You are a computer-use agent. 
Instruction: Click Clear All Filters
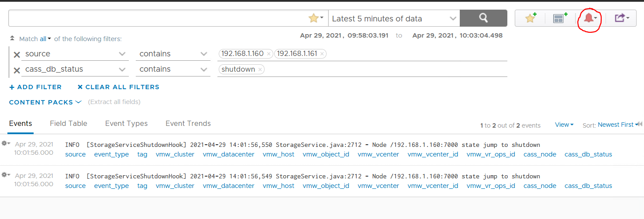pyautogui.click(x=118, y=87)
